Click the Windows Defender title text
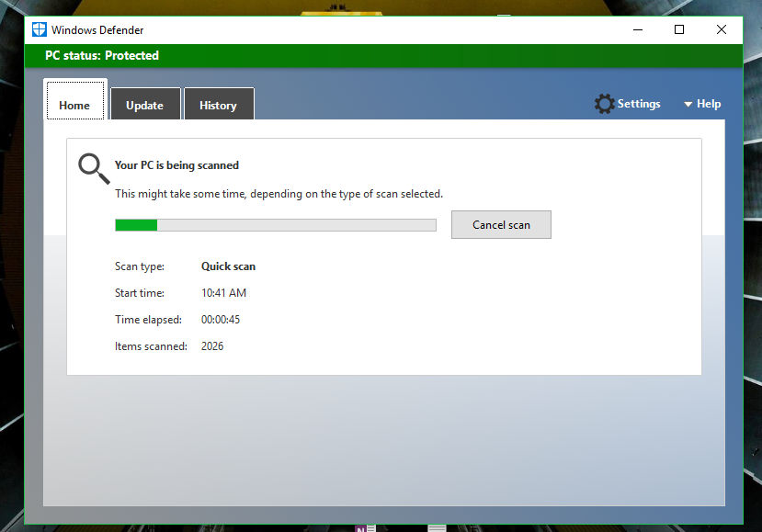The height and width of the screenshot is (532, 762). pos(97,30)
